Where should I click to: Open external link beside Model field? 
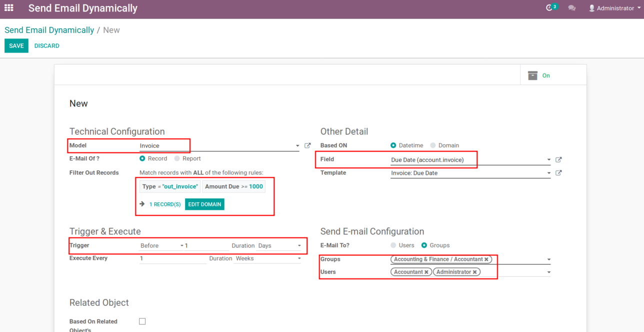point(307,146)
